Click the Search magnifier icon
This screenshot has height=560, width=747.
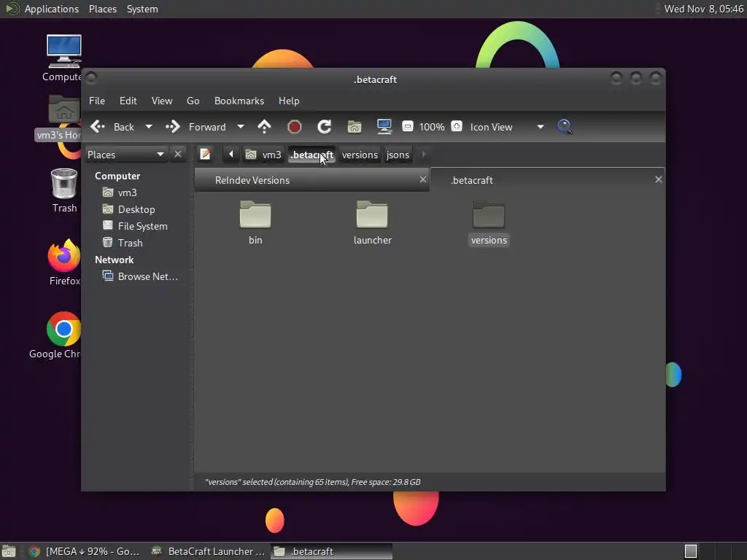565,127
